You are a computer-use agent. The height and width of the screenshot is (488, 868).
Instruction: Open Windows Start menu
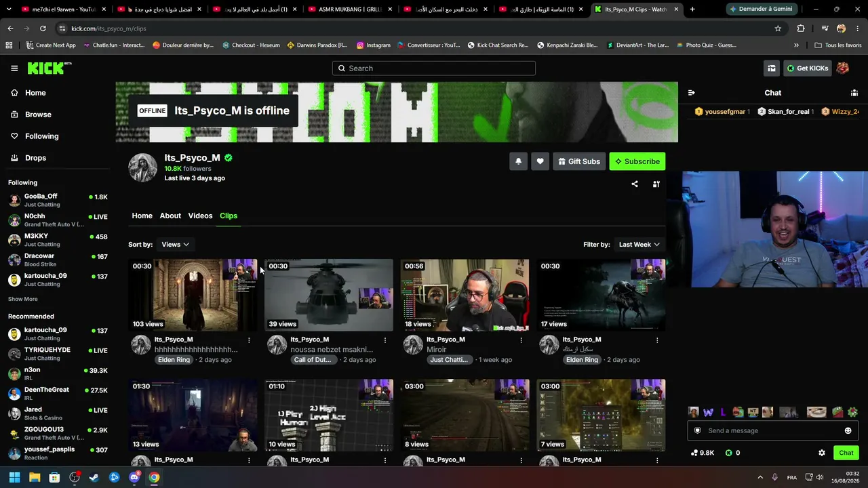pos(14,477)
